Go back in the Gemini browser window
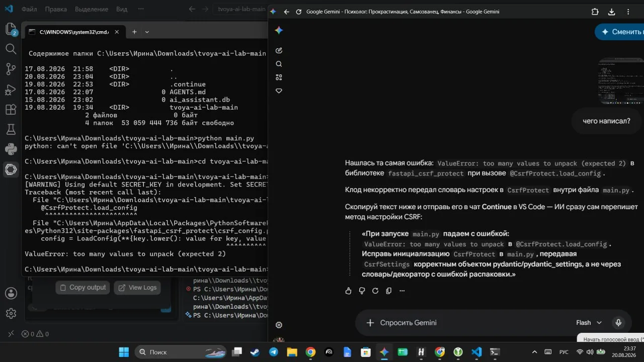Screen dimensions: 644x362 pyautogui.click(x=287, y=12)
